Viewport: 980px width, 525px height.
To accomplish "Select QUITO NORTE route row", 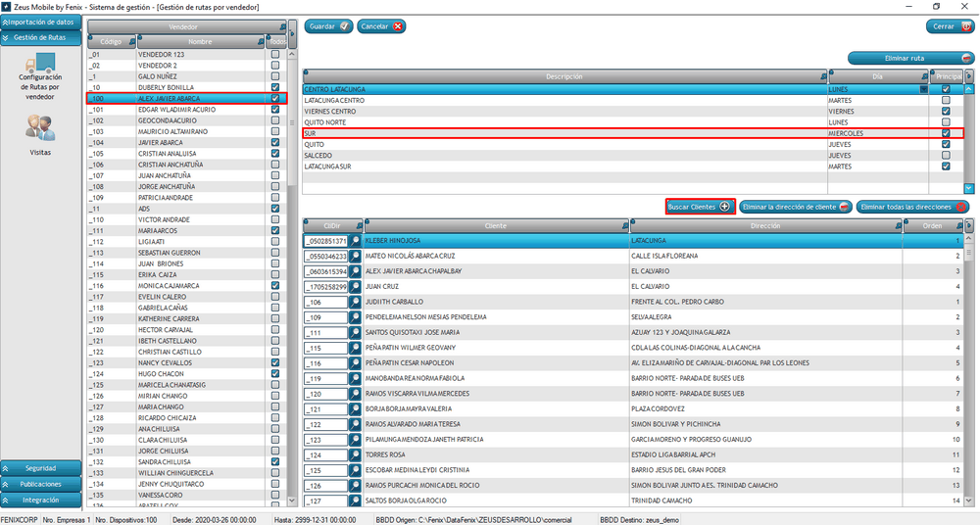I will tap(633, 122).
